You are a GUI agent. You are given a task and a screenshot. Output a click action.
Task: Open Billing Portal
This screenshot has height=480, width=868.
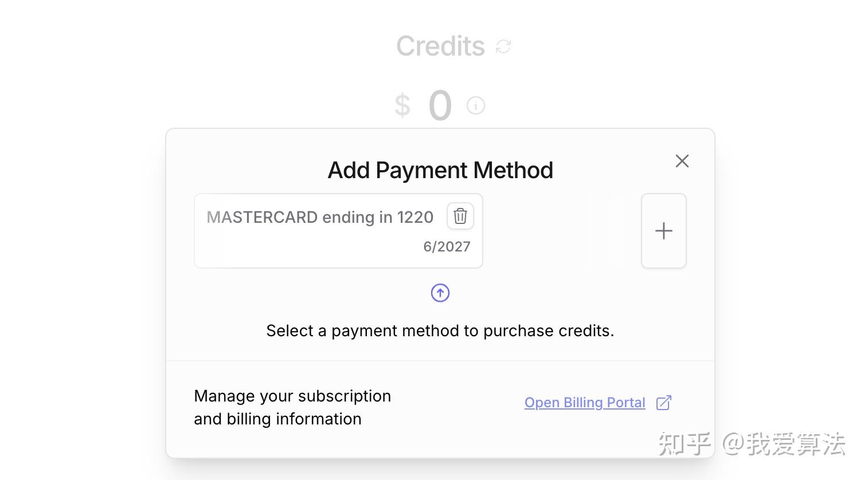(x=585, y=403)
